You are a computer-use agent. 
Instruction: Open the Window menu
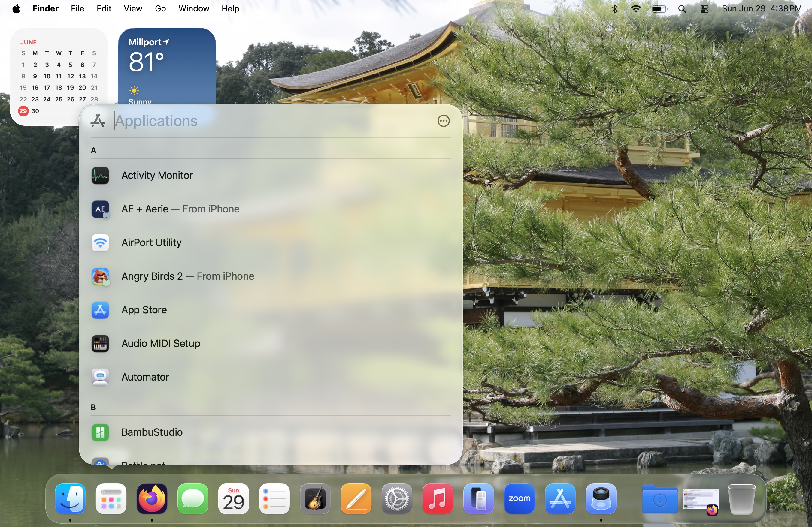point(193,8)
